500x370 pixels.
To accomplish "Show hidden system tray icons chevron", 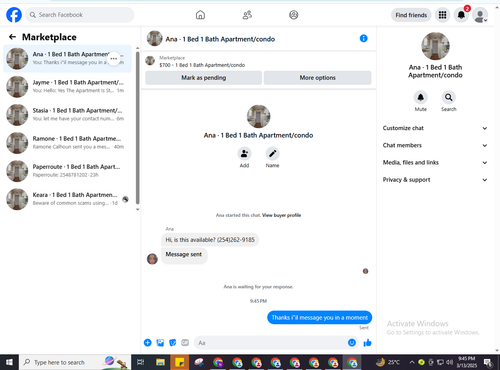I will tap(412, 362).
